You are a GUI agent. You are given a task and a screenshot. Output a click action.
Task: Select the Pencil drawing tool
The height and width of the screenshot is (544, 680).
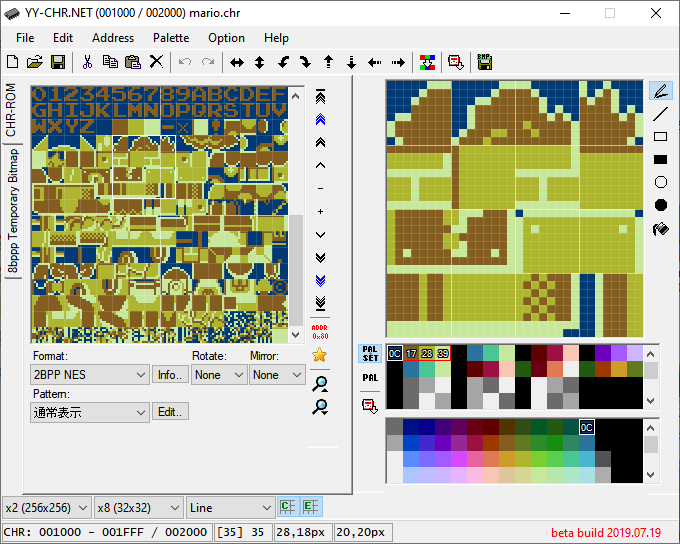(660, 91)
